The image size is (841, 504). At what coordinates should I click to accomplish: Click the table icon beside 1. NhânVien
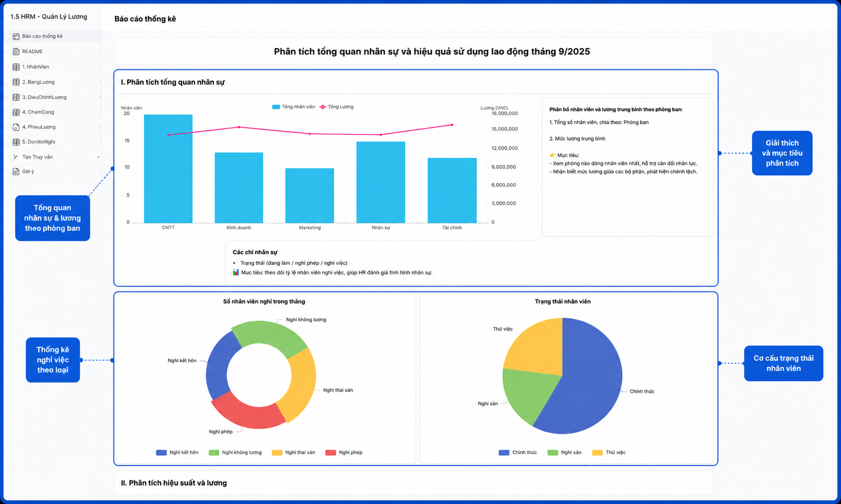(x=16, y=67)
